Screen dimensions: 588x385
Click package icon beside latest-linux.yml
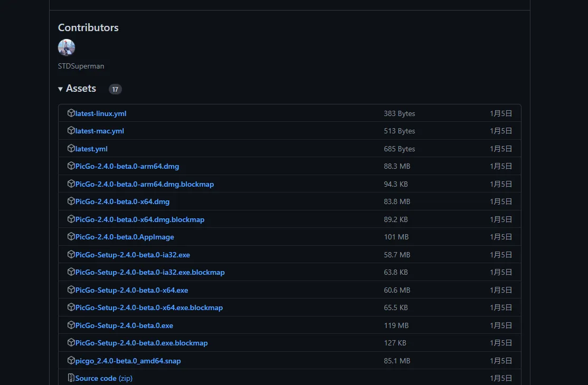[71, 113]
